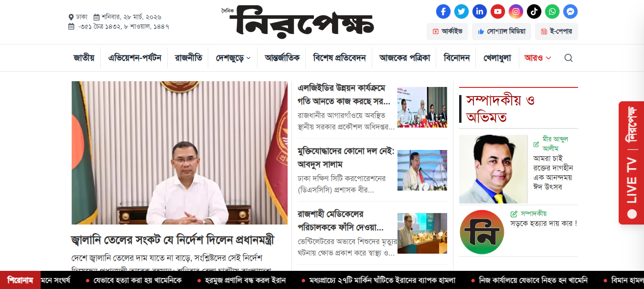Open the সোশ্যাল মিডিয়া button
This screenshot has height=289, width=644.
click(x=502, y=32)
